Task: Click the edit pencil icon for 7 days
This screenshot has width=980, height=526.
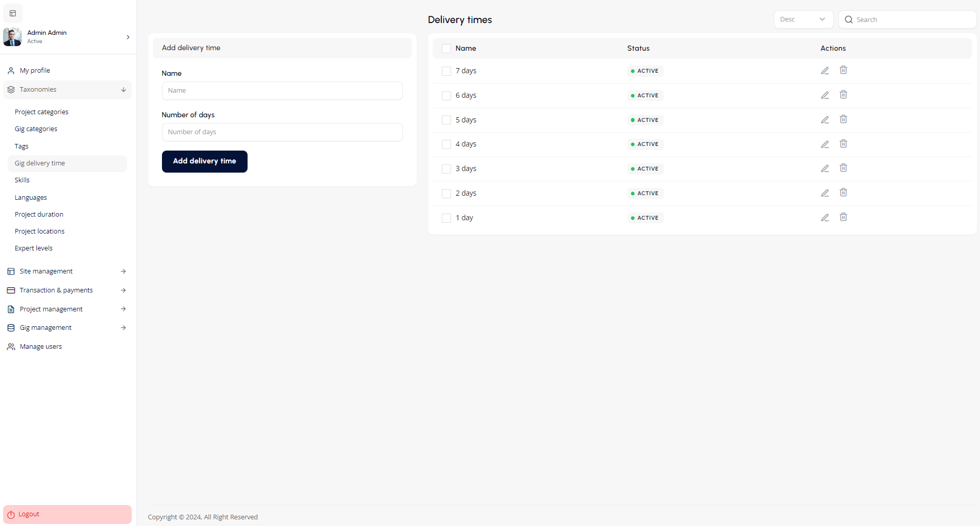Action: pyautogui.click(x=825, y=71)
